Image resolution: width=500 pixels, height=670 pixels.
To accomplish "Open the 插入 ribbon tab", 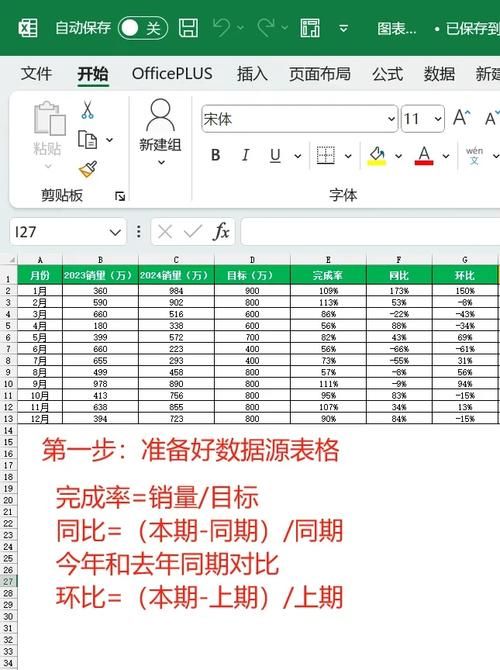I will click(x=252, y=74).
